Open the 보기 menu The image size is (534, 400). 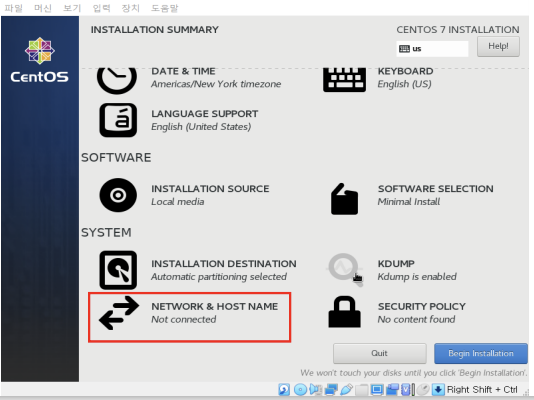pos(72,8)
